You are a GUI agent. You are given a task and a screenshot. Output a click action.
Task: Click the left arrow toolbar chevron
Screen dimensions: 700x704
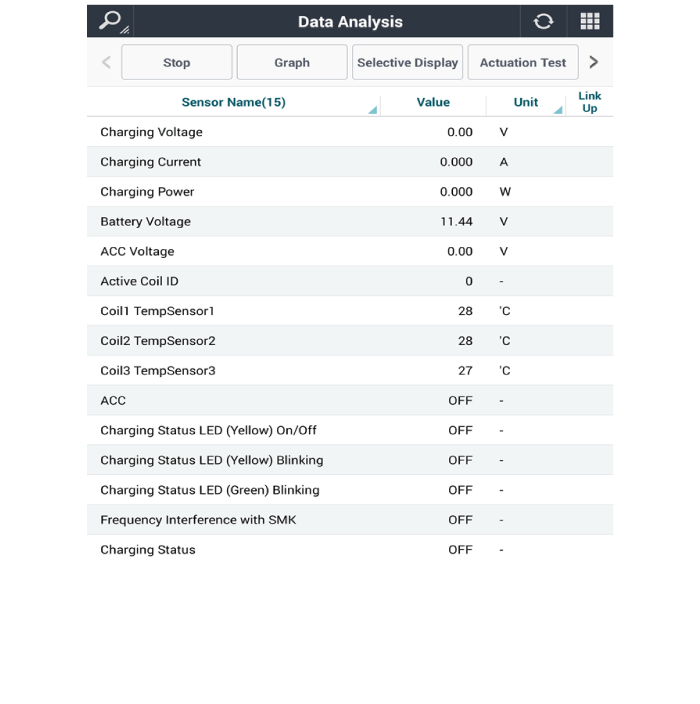point(106,62)
